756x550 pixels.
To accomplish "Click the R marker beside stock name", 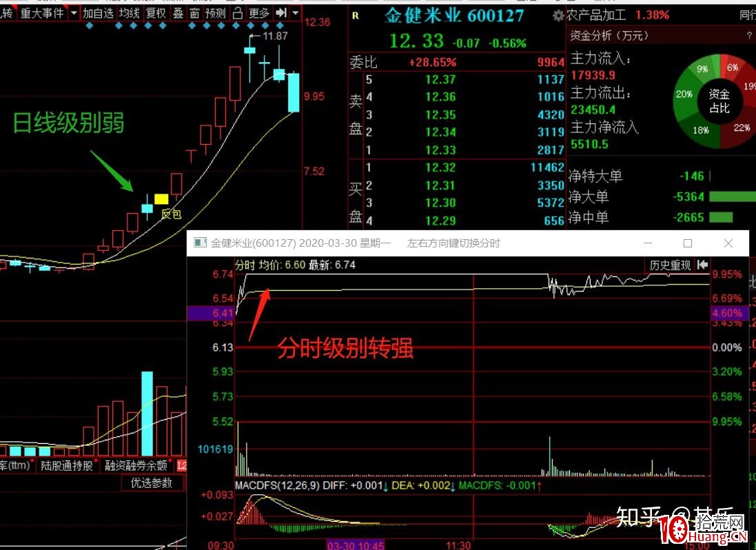I will [x=356, y=16].
